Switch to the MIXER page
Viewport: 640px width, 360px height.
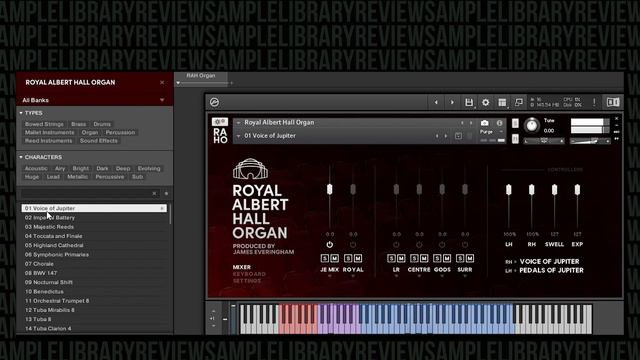click(242, 267)
